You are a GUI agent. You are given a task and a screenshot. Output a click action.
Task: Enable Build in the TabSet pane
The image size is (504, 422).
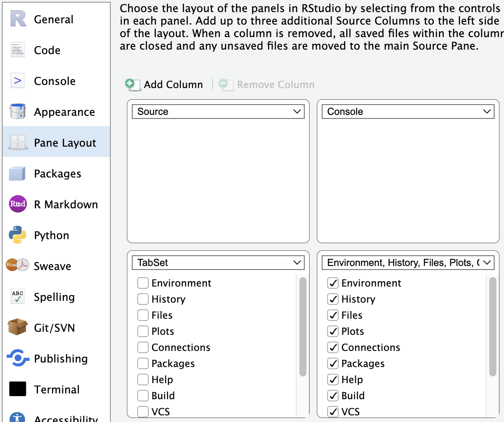tap(143, 396)
